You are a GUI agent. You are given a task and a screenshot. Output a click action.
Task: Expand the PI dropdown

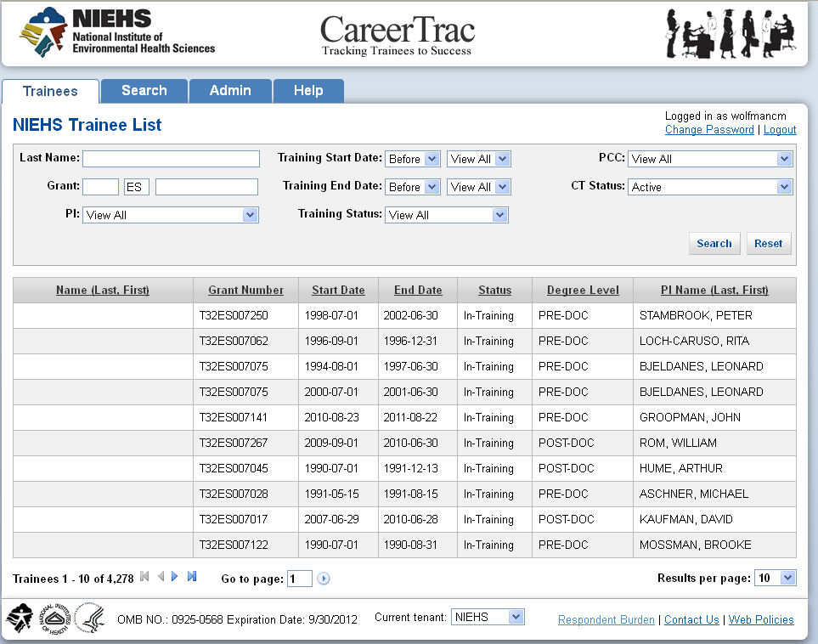click(x=171, y=215)
